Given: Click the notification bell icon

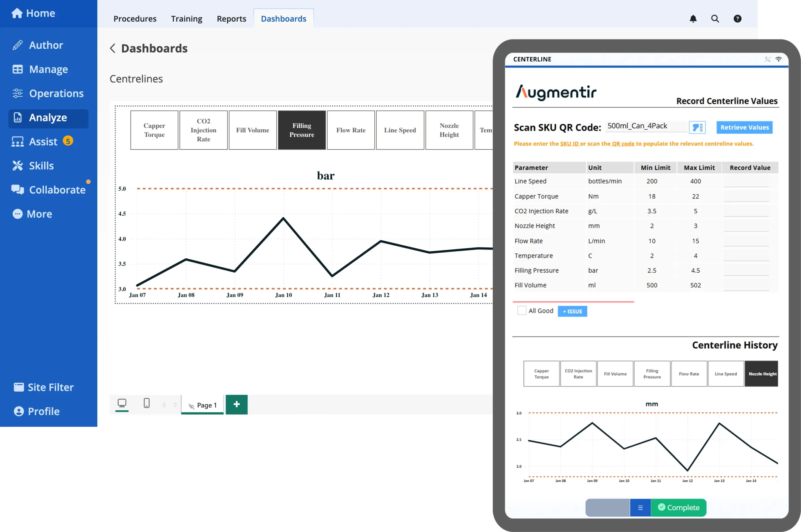Looking at the screenshot, I should [x=692, y=18].
